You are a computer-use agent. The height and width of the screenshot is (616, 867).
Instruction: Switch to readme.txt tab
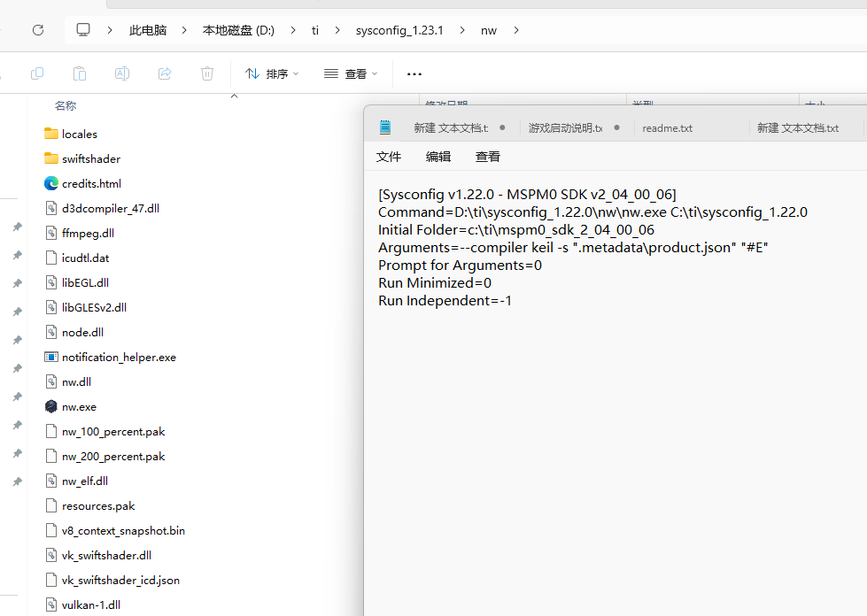click(668, 128)
